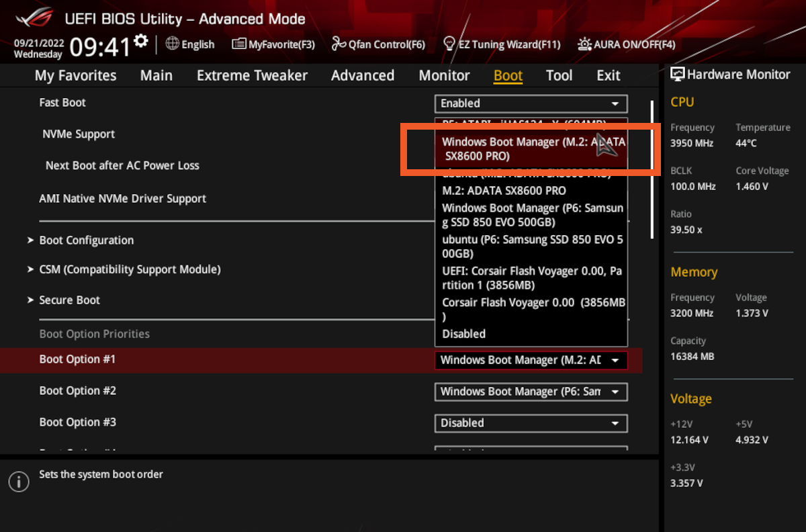This screenshot has width=806, height=532.
Task: Toggle AURA ON/OFF(F4) lighting icon
Action: click(x=584, y=44)
